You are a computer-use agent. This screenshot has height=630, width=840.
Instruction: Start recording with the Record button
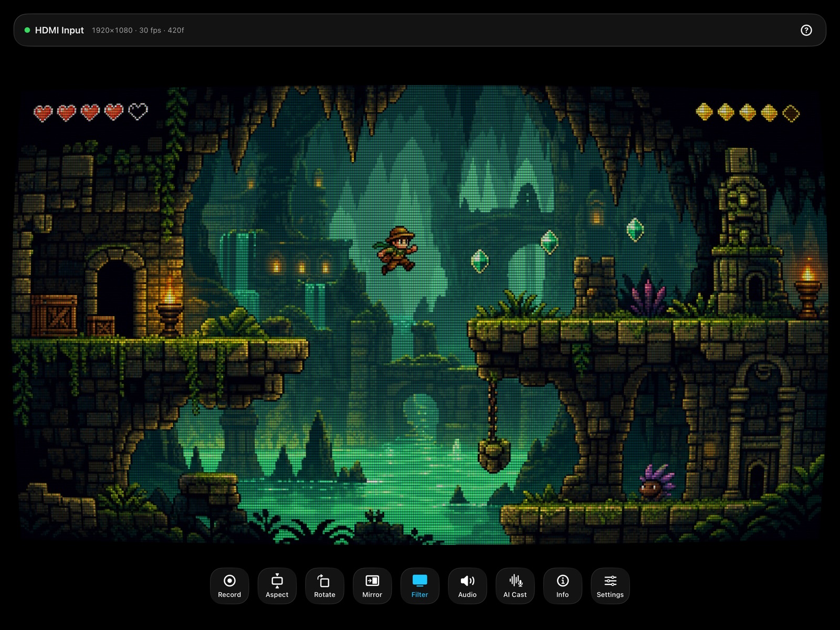[229, 586]
